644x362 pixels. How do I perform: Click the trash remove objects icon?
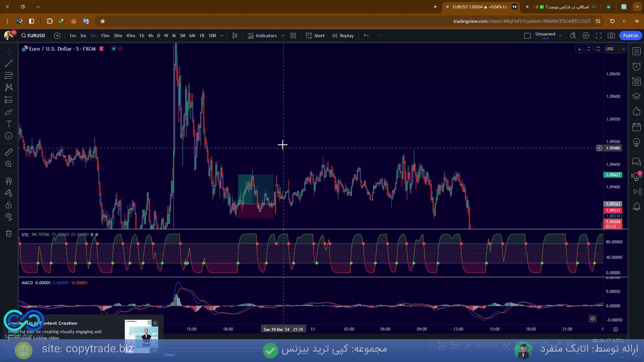pos(9,234)
